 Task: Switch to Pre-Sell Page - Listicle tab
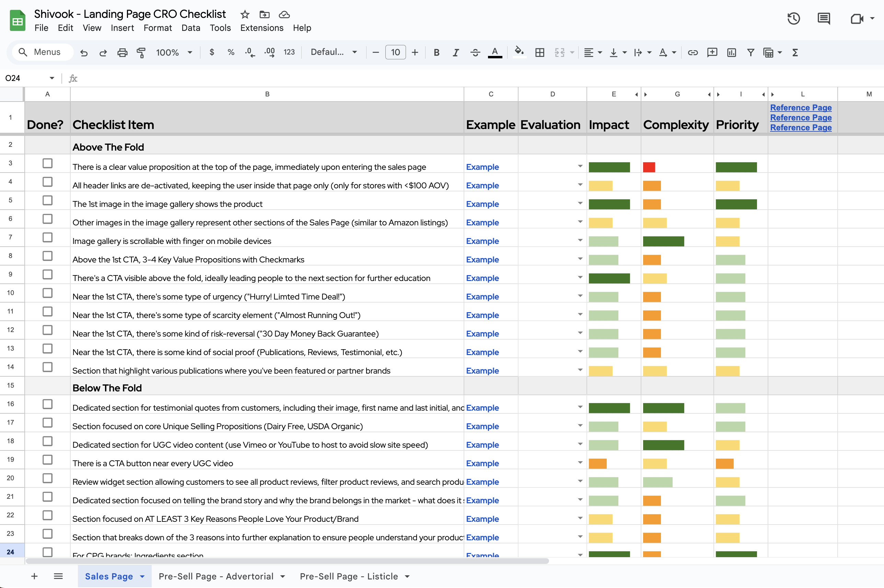pos(348,576)
